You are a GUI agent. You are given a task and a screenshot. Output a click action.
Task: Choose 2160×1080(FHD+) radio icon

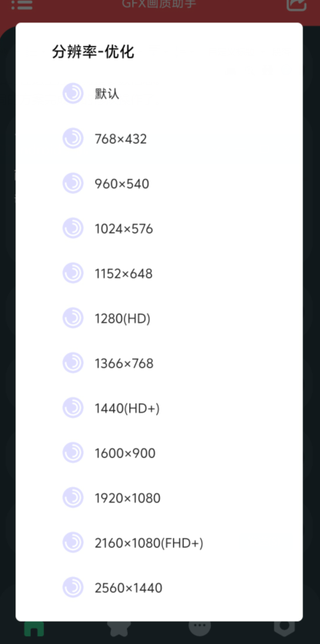pyautogui.click(x=73, y=542)
